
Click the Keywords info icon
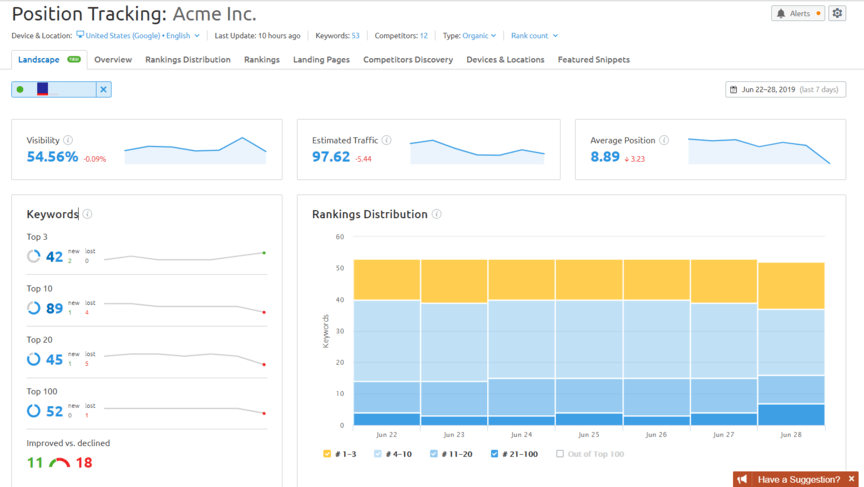88,214
